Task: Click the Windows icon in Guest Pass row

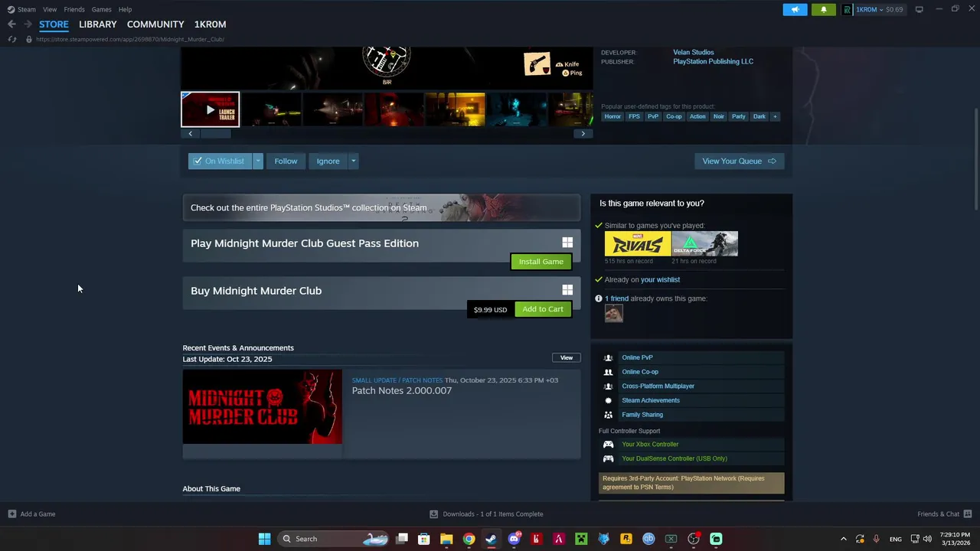Action: tap(567, 243)
